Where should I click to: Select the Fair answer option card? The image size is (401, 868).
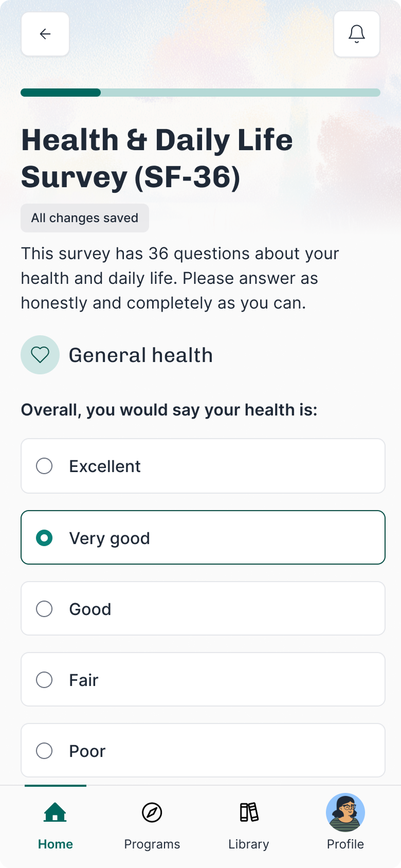pos(203,679)
